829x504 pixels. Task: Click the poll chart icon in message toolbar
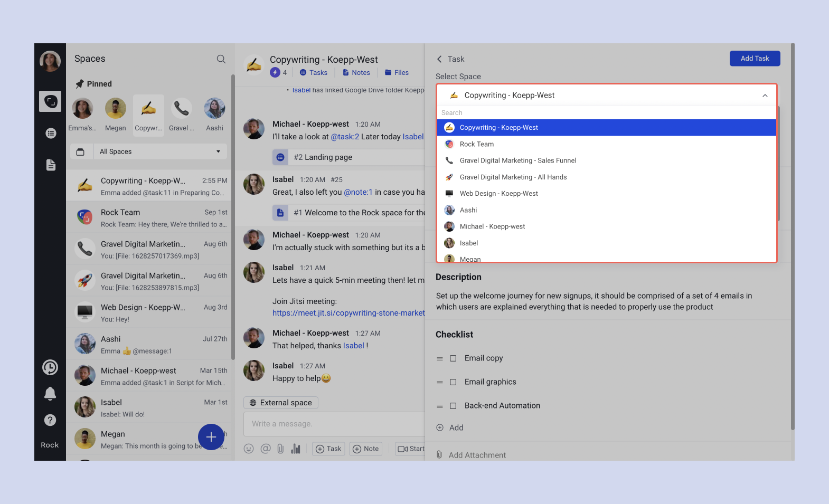[296, 449]
